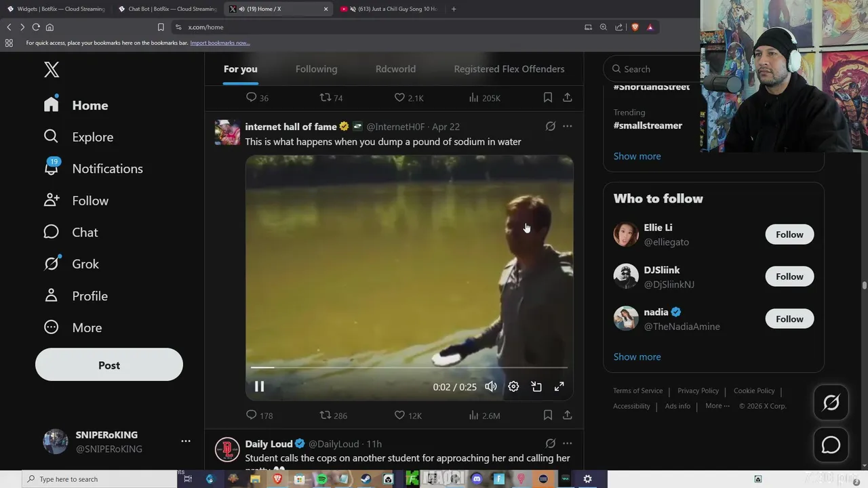Expand the video to fullscreen
The height and width of the screenshot is (488, 868).
coord(559,386)
